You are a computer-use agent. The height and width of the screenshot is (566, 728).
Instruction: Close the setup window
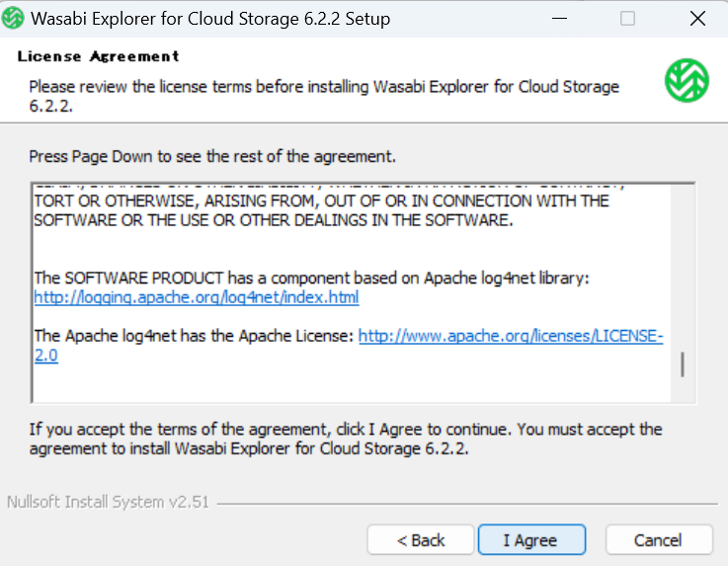coord(697,19)
